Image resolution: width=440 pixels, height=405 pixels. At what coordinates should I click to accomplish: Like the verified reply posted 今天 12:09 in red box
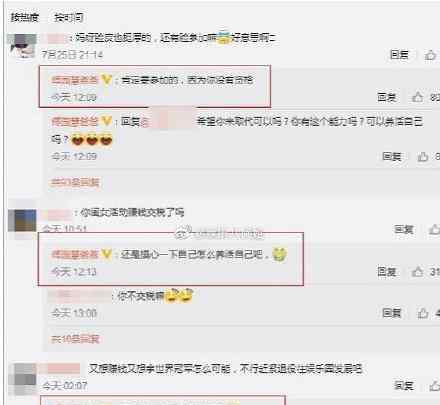417,97
